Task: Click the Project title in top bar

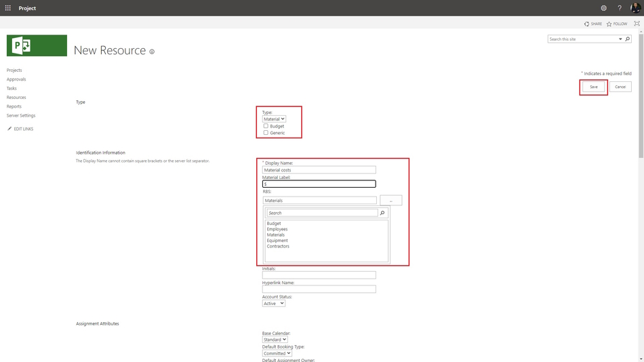Action: click(27, 8)
